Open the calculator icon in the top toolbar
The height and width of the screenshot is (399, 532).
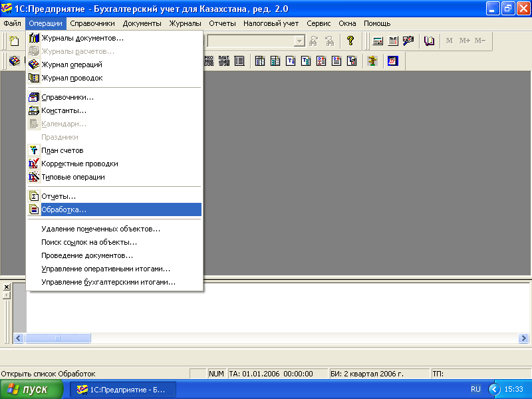378,41
